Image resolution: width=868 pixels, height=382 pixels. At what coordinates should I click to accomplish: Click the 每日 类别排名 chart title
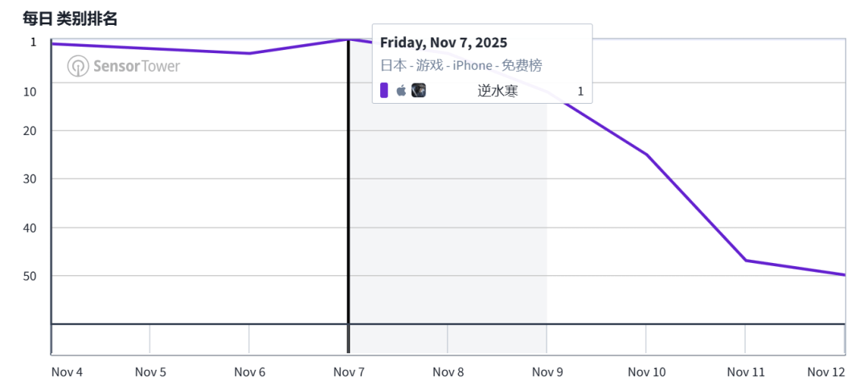click(71, 18)
